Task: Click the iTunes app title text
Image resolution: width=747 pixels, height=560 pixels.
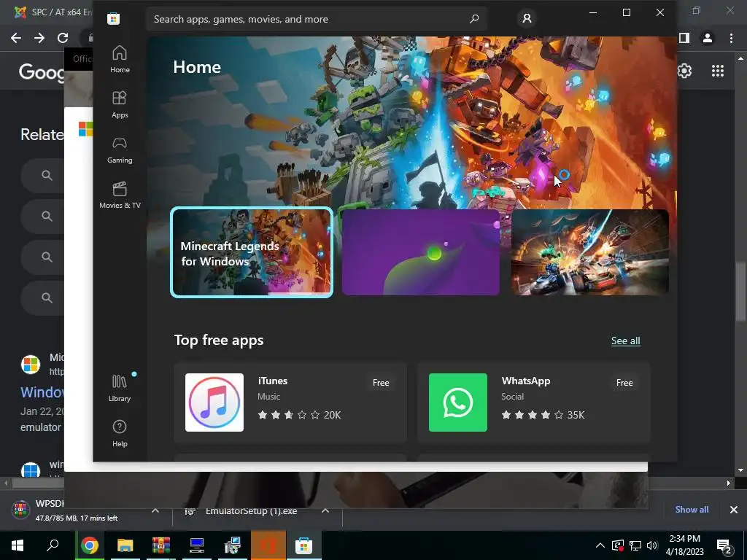Action: click(273, 381)
